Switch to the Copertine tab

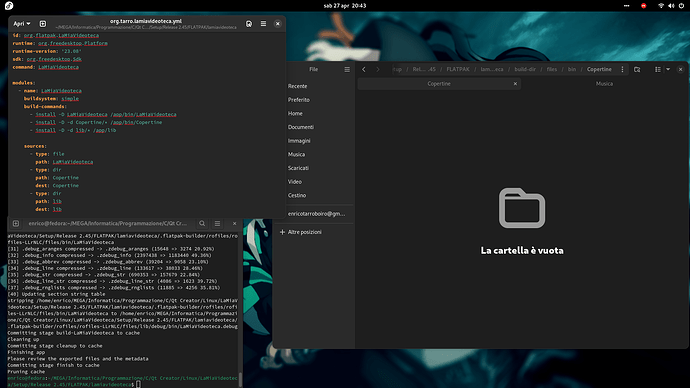[439, 84]
